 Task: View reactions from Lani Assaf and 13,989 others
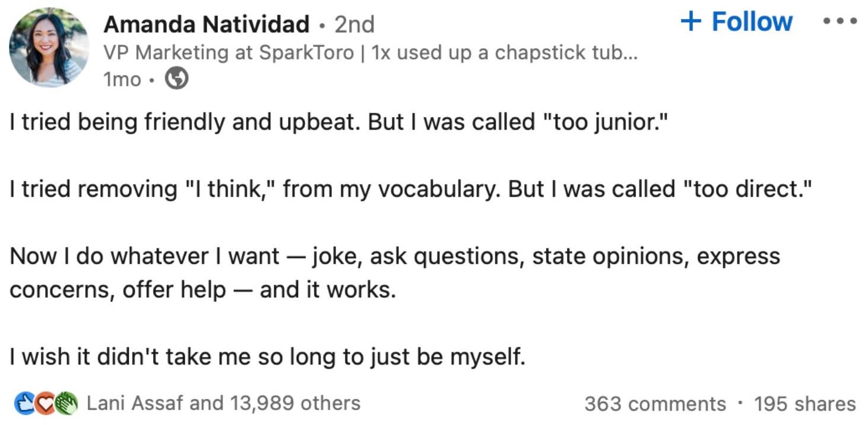click(x=223, y=403)
